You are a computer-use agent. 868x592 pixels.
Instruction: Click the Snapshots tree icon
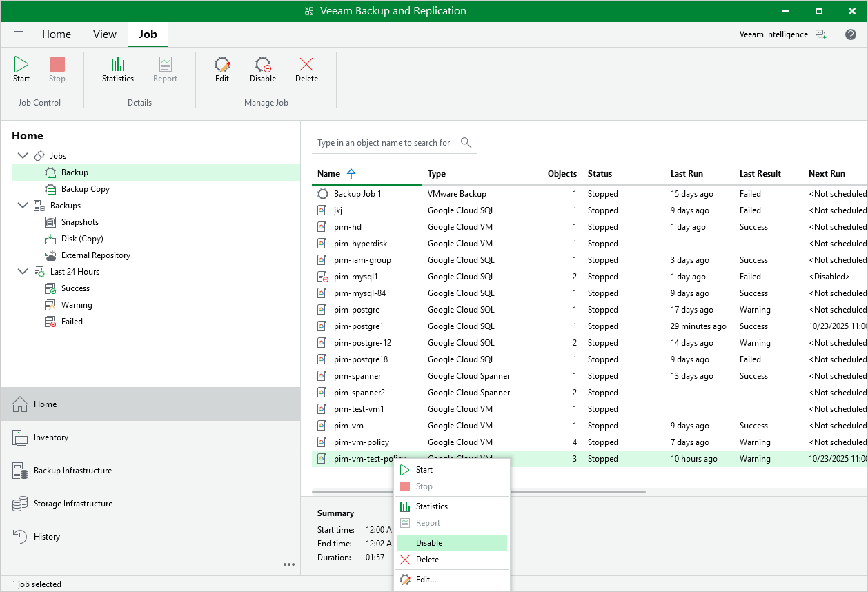coord(50,222)
